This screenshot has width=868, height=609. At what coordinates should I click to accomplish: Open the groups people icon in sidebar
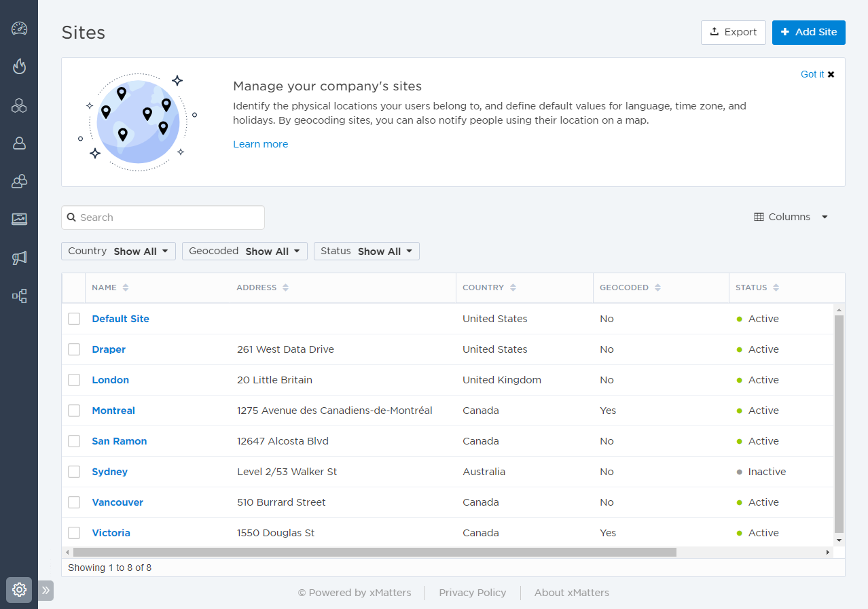tap(19, 181)
